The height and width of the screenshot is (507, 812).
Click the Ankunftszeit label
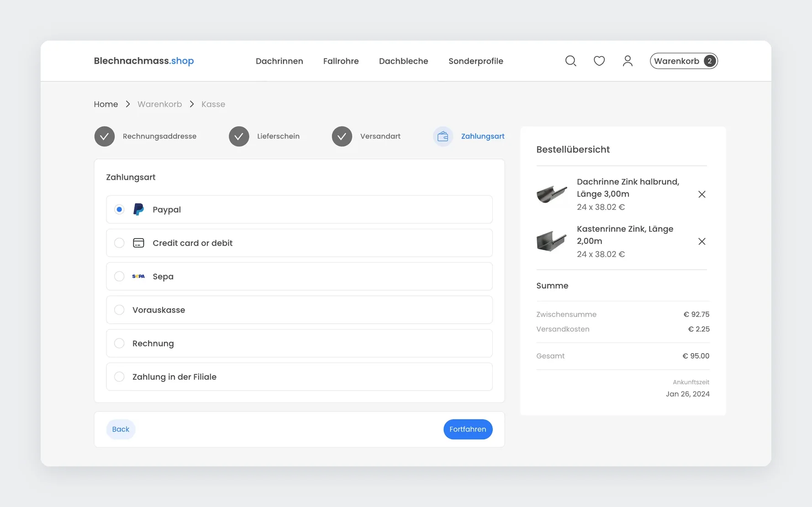(x=691, y=382)
